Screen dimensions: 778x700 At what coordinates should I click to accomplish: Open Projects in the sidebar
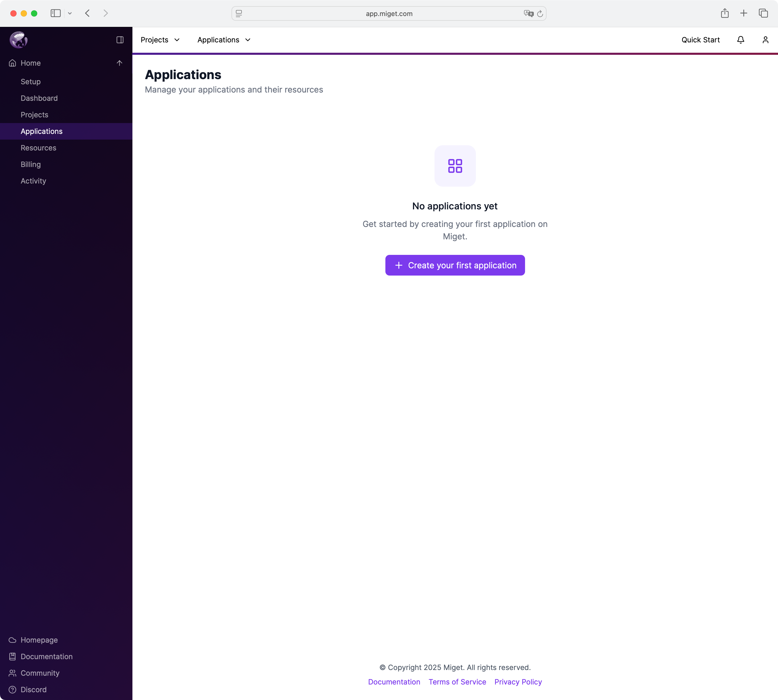pyautogui.click(x=34, y=115)
